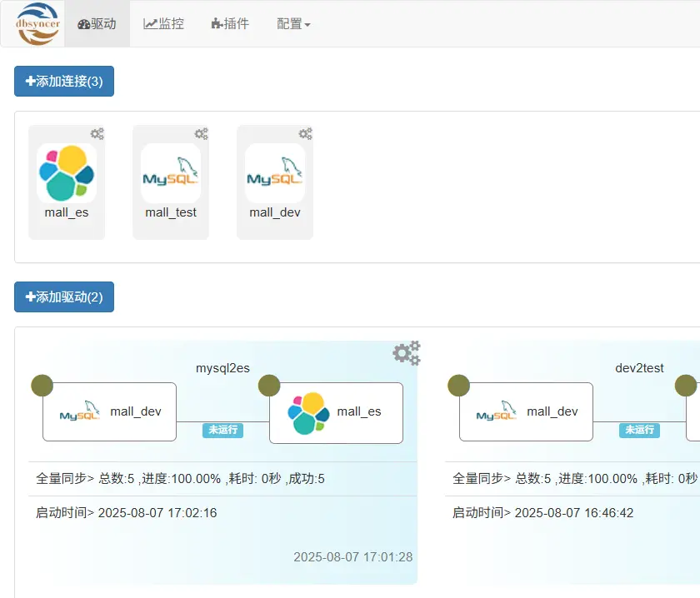Click the 未运行 status badge on mysql2es

221,431
